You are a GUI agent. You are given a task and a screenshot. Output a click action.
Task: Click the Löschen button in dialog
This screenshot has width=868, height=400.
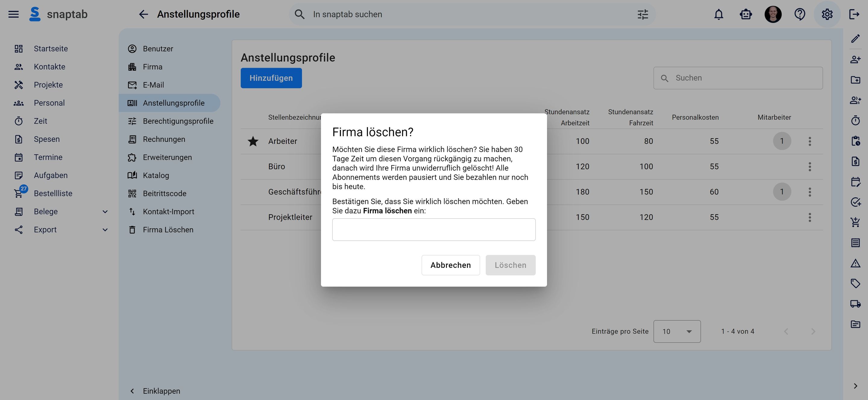(511, 265)
